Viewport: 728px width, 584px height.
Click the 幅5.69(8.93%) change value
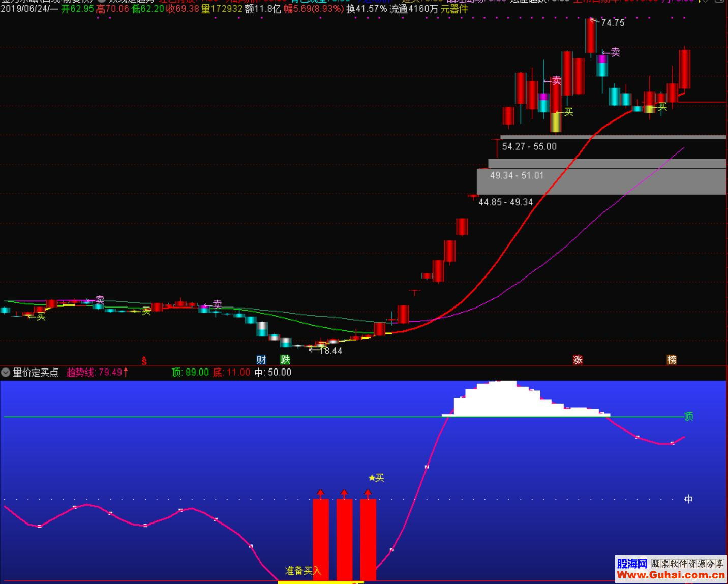click(x=314, y=9)
